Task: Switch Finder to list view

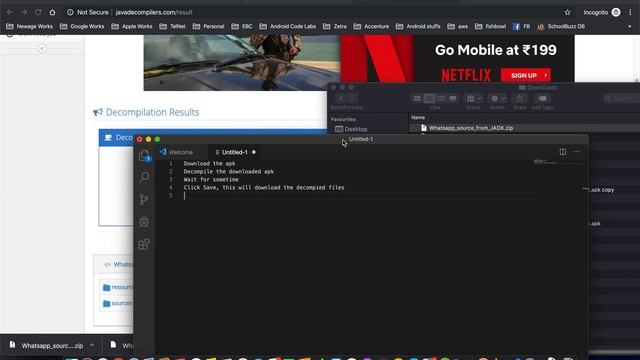Action: tap(429, 98)
